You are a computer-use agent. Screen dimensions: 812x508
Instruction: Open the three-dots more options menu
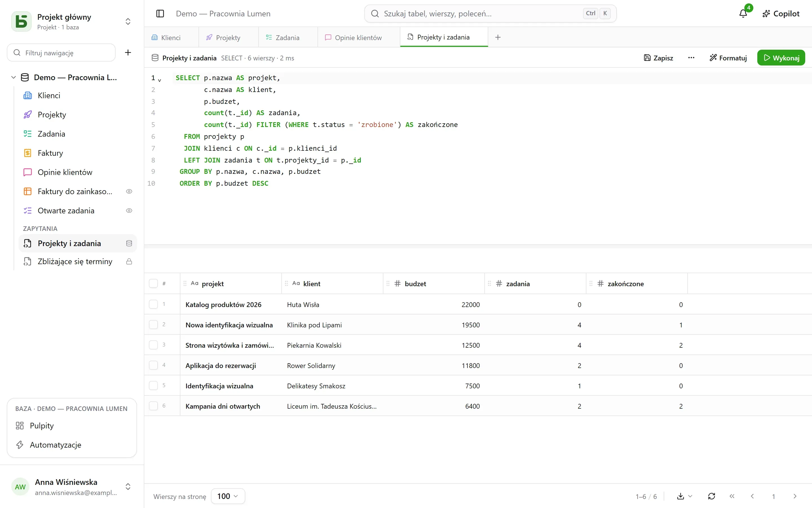pos(691,58)
